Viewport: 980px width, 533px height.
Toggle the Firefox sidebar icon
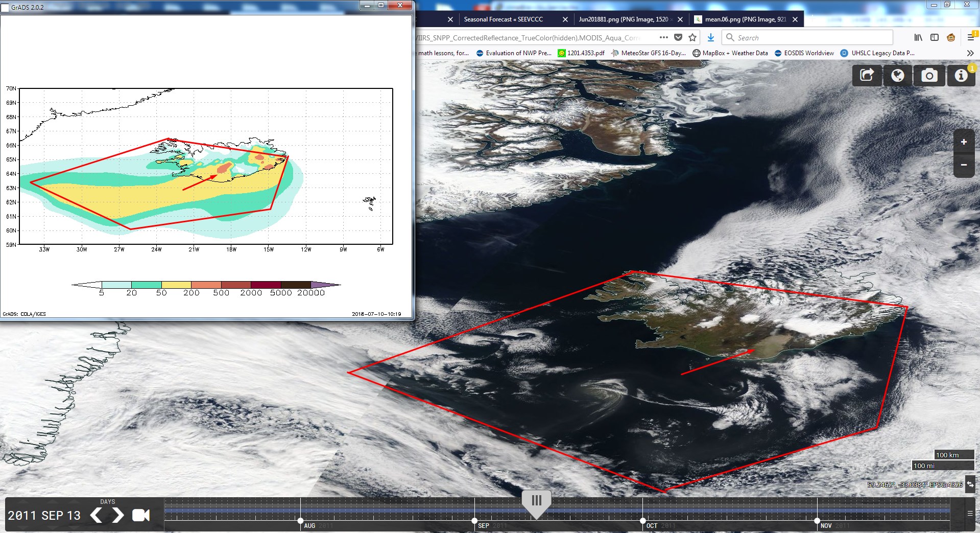[x=935, y=37]
